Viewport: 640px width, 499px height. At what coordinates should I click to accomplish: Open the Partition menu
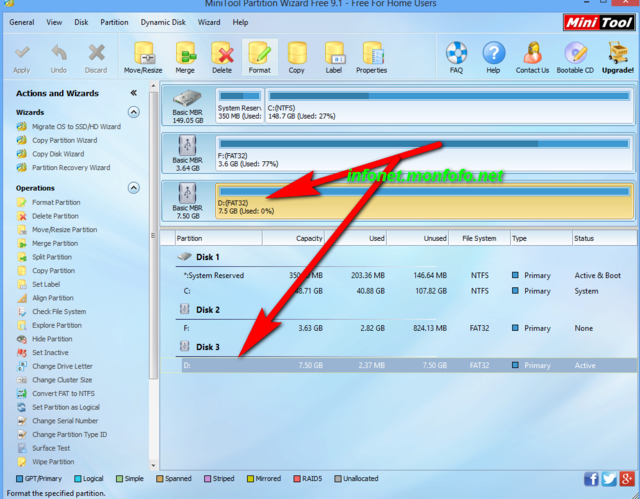[114, 22]
